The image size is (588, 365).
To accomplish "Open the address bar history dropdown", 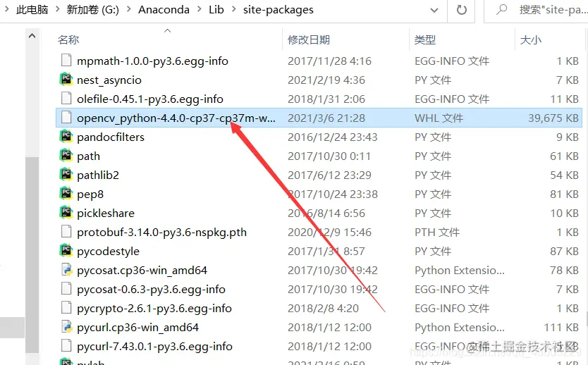I will (434, 10).
